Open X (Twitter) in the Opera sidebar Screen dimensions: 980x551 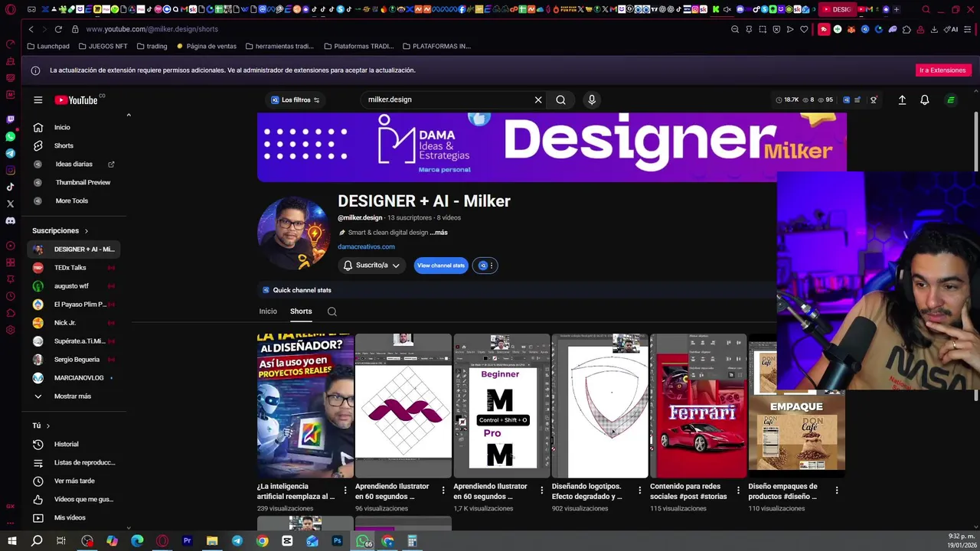(10, 204)
